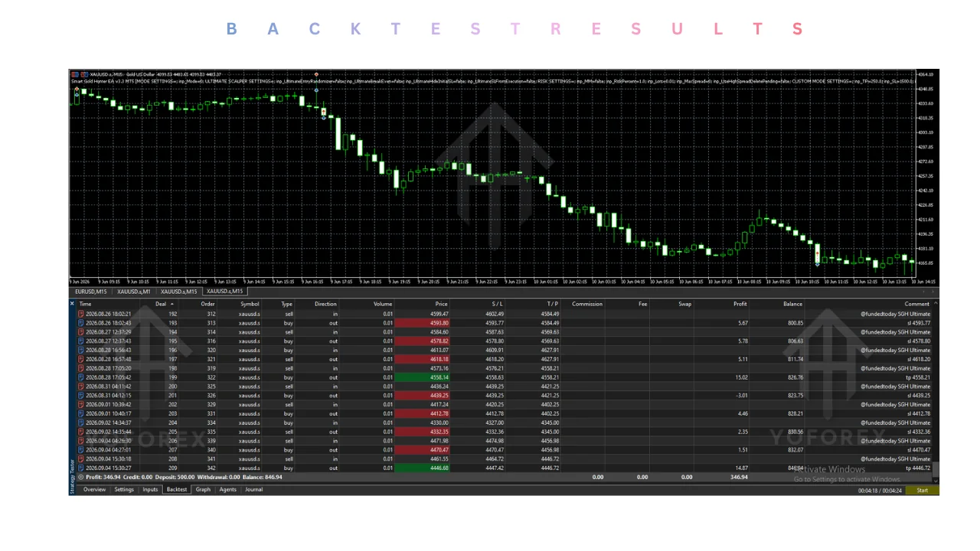Click the Deal column sort arrow

171,304
